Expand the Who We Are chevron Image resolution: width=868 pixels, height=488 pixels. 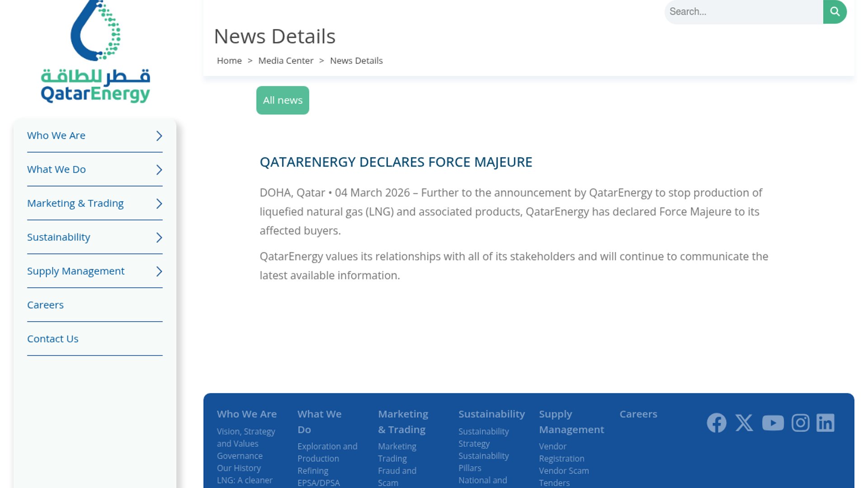click(x=159, y=136)
